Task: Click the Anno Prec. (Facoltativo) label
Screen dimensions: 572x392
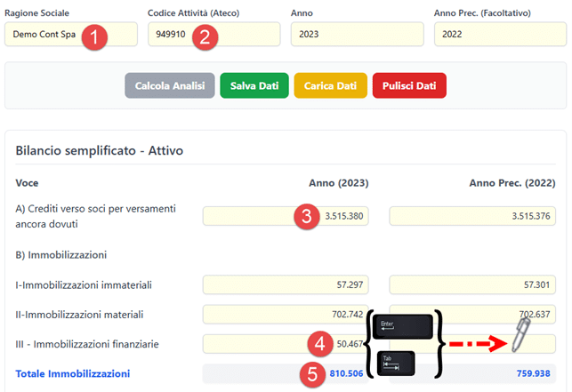Action: (482, 13)
